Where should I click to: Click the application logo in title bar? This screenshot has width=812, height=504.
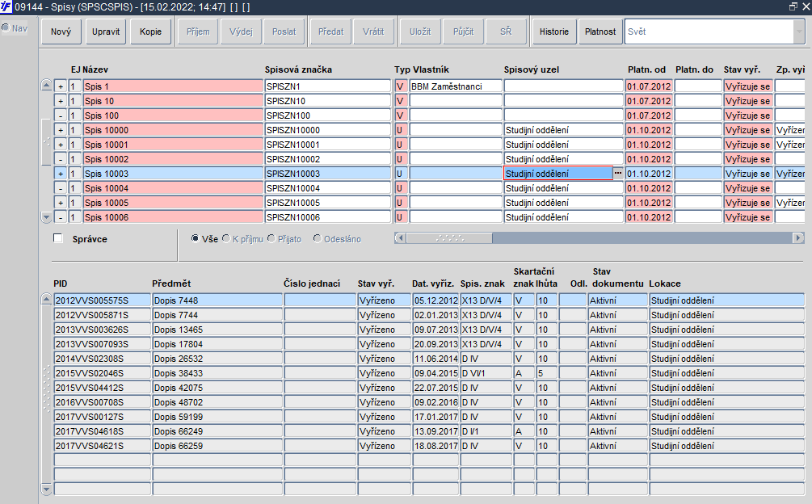point(6,6)
